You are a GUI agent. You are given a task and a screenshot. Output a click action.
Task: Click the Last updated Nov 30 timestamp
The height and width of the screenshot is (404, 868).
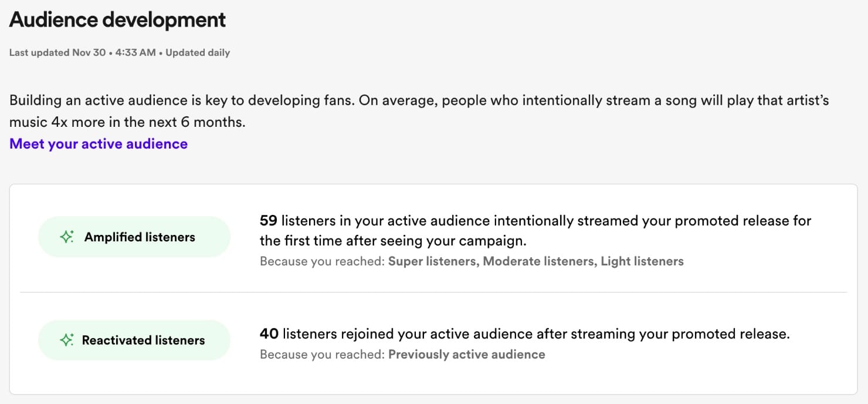[x=56, y=52]
